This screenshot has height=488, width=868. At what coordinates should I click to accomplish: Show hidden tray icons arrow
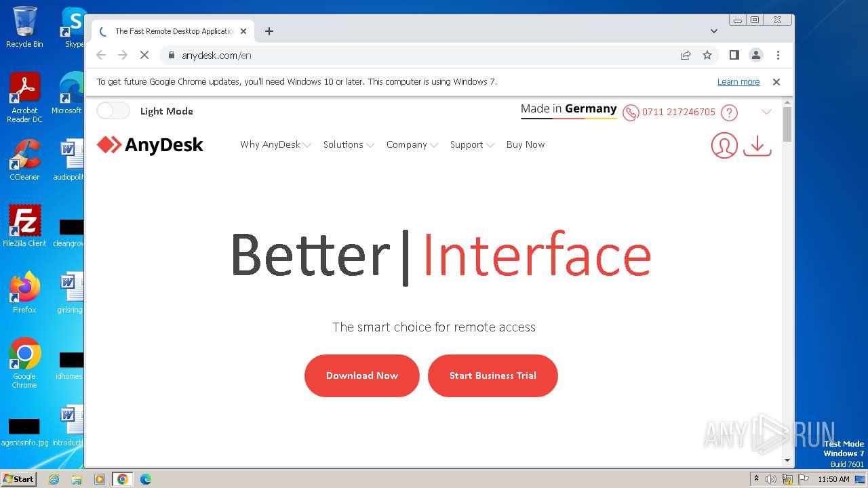[x=756, y=479]
